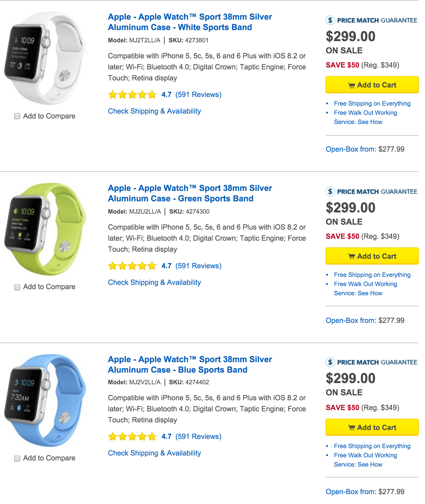
Task: Open 591 Reviews for White band watch
Action: (x=198, y=95)
